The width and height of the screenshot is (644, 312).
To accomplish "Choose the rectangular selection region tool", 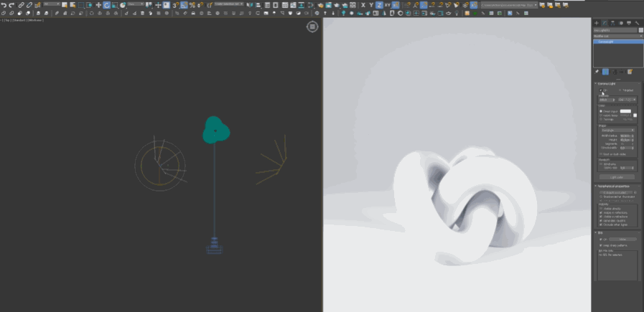I will (81, 5).
